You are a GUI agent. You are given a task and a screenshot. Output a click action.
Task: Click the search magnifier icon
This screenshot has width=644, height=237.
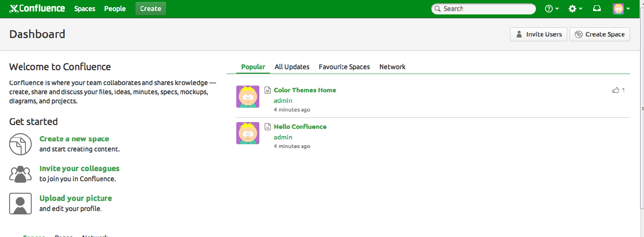pos(437,9)
